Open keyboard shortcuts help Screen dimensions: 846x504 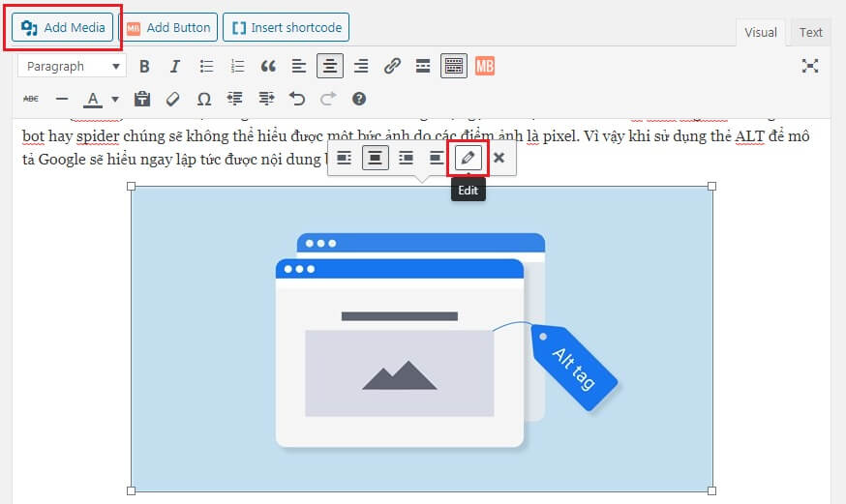coord(359,99)
